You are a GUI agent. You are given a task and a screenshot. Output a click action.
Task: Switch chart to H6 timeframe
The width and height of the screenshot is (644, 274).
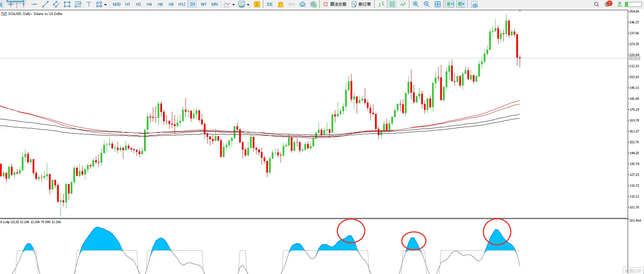(160, 4)
